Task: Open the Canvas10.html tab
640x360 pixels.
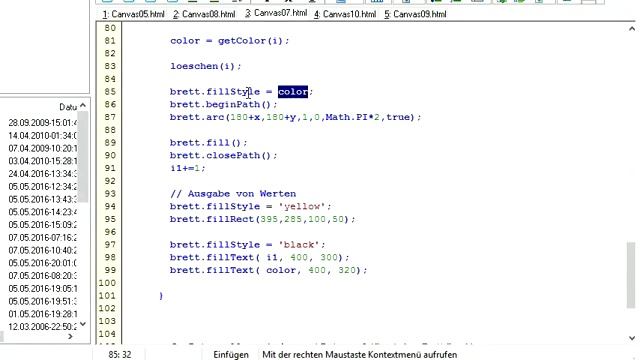Action: pyautogui.click(x=345, y=14)
